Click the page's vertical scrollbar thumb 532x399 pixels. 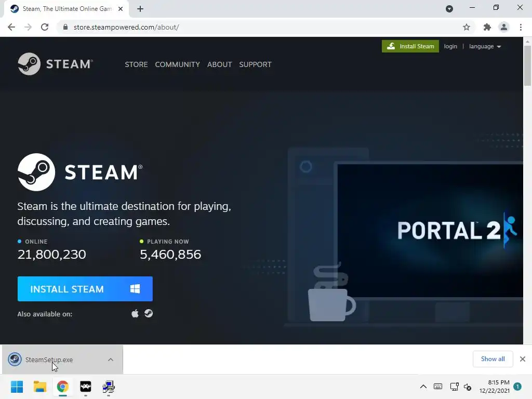[x=527, y=65]
